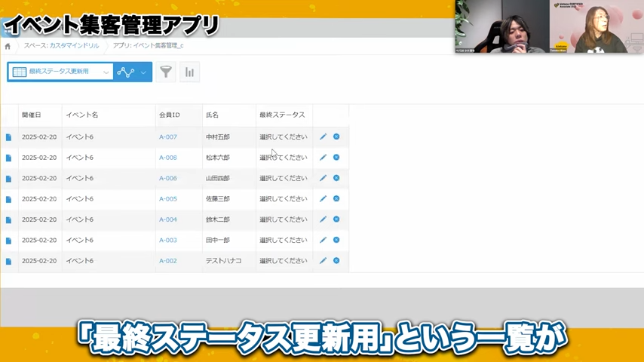644x362 pixels.
Task: Open member ID link A-002
Action: (x=168, y=260)
